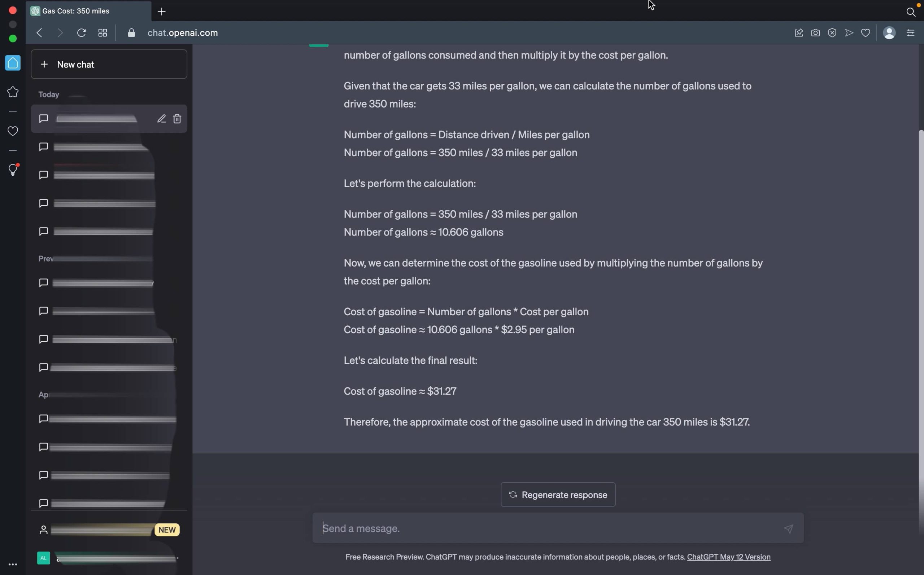
Task: Click the grid/layout view icon
Action: pyautogui.click(x=103, y=32)
